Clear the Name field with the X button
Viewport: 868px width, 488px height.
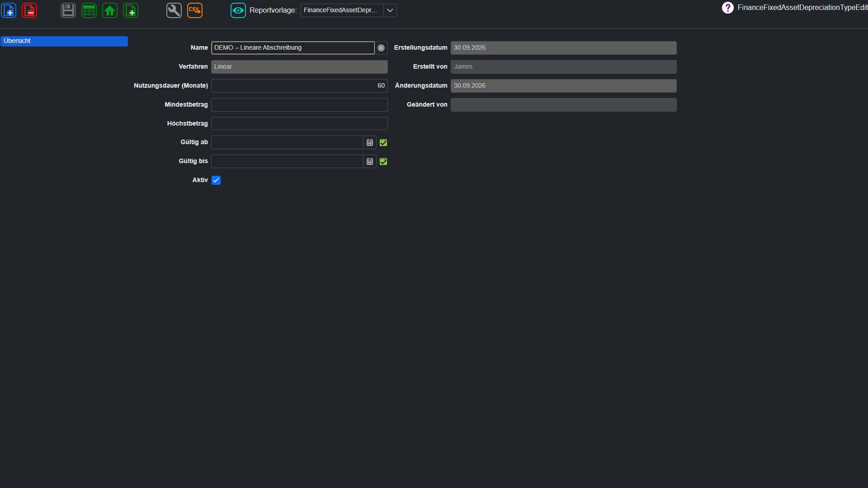point(381,48)
